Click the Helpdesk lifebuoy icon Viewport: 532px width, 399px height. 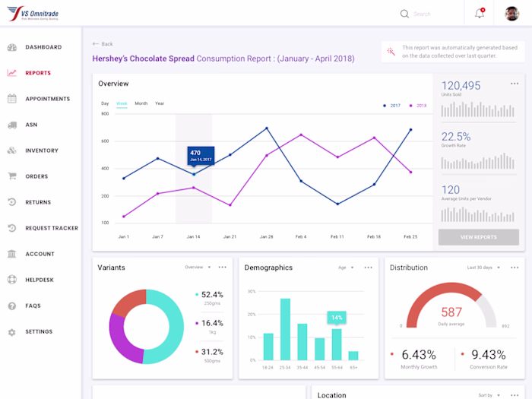[x=12, y=280]
